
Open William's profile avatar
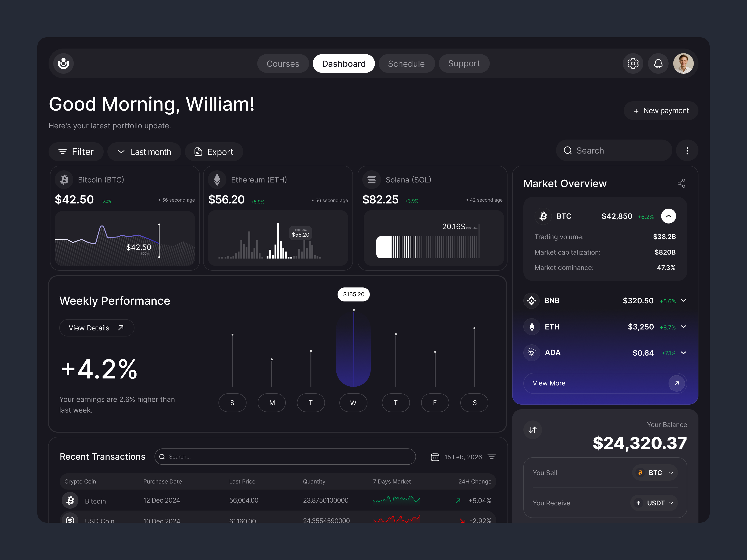click(683, 63)
